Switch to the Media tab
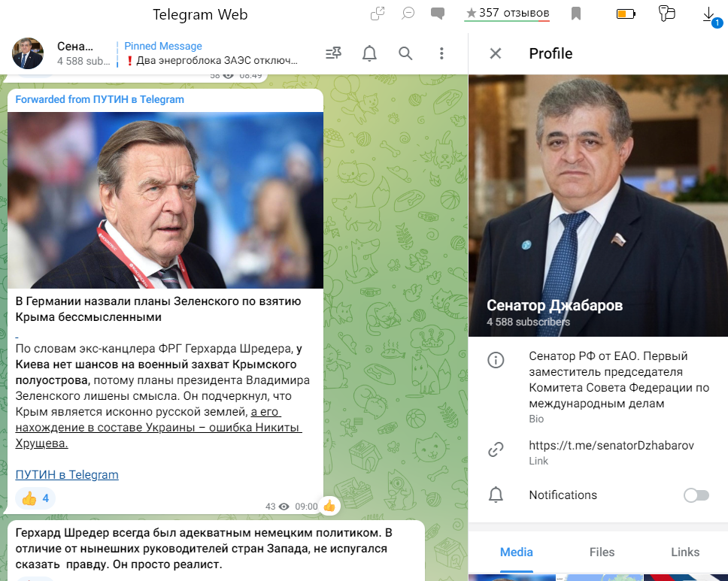This screenshot has height=581, width=728. [x=516, y=552]
